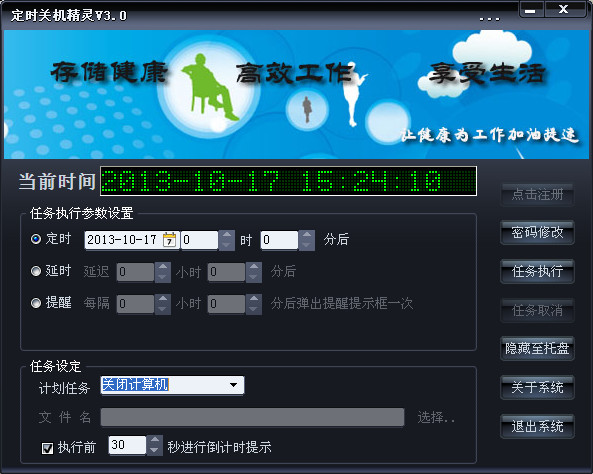Click the green current time display

[x=288, y=181]
